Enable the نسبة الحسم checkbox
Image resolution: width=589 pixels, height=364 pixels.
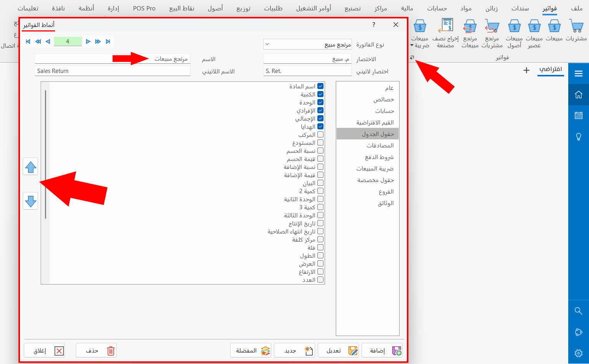point(320,151)
